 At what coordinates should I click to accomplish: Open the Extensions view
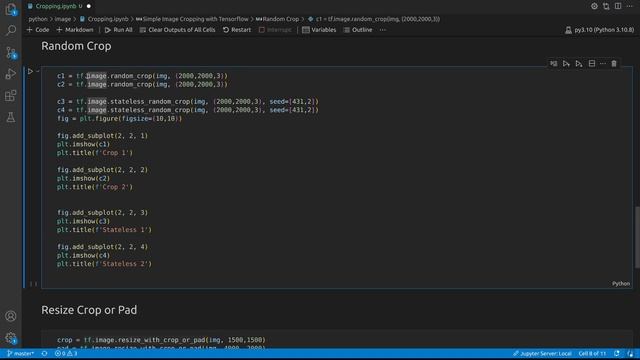point(11,96)
